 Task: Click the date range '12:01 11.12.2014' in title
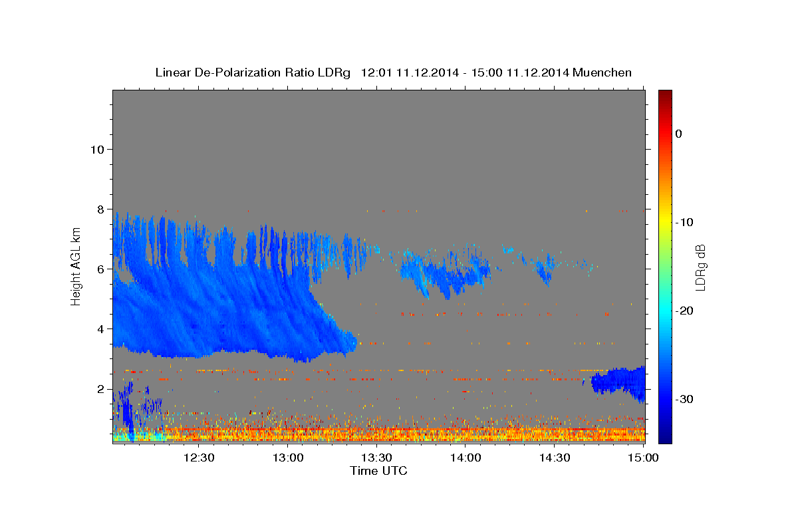[x=409, y=72]
